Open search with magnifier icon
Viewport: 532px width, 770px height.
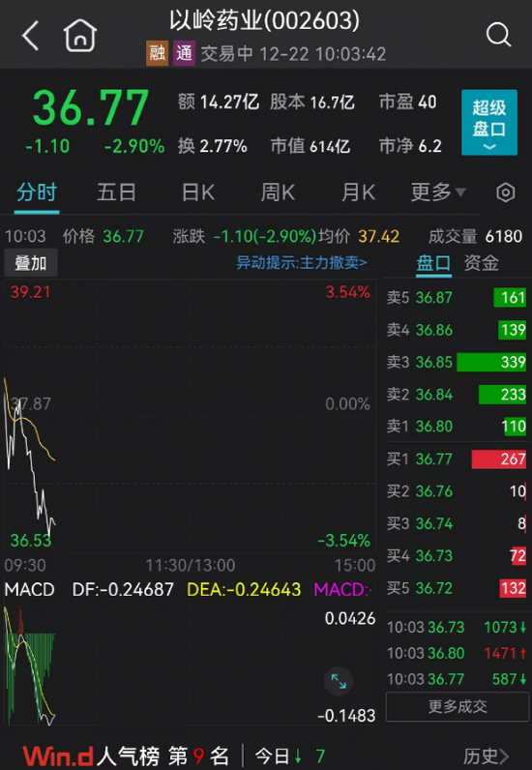click(x=498, y=35)
